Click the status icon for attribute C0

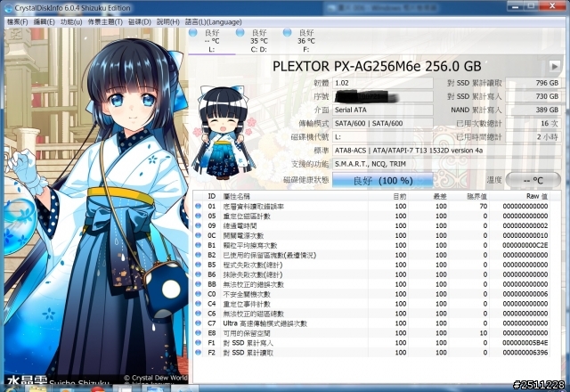198,294
